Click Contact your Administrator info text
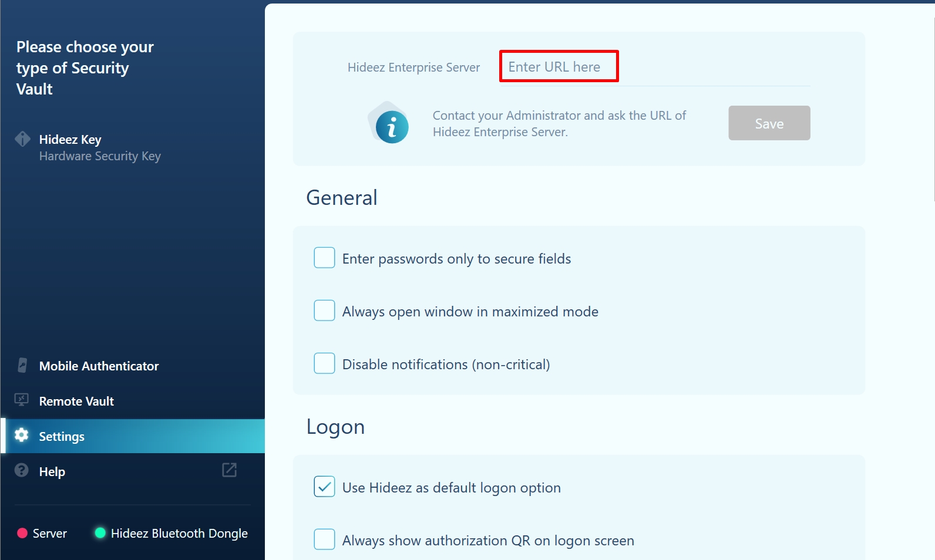The height and width of the screenshot is (560, 935). pos(559,124)
